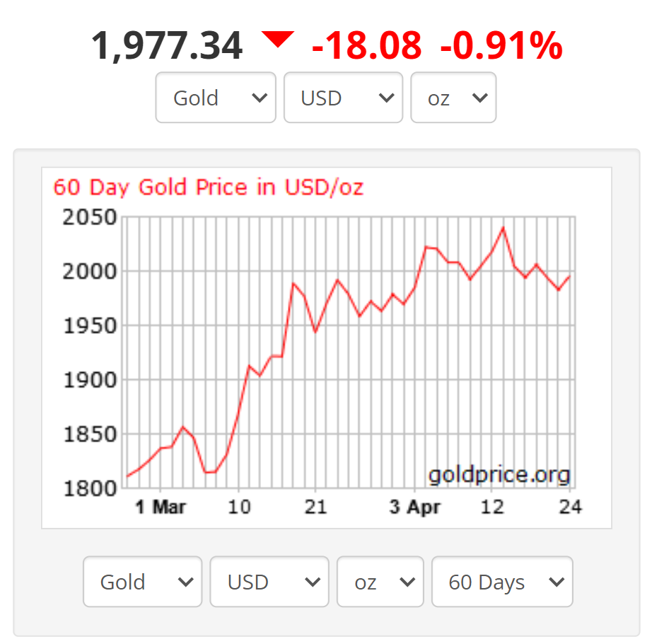Click the 24 date label on x-axis
Screen dimensions: 652x644
click(571, 507)
